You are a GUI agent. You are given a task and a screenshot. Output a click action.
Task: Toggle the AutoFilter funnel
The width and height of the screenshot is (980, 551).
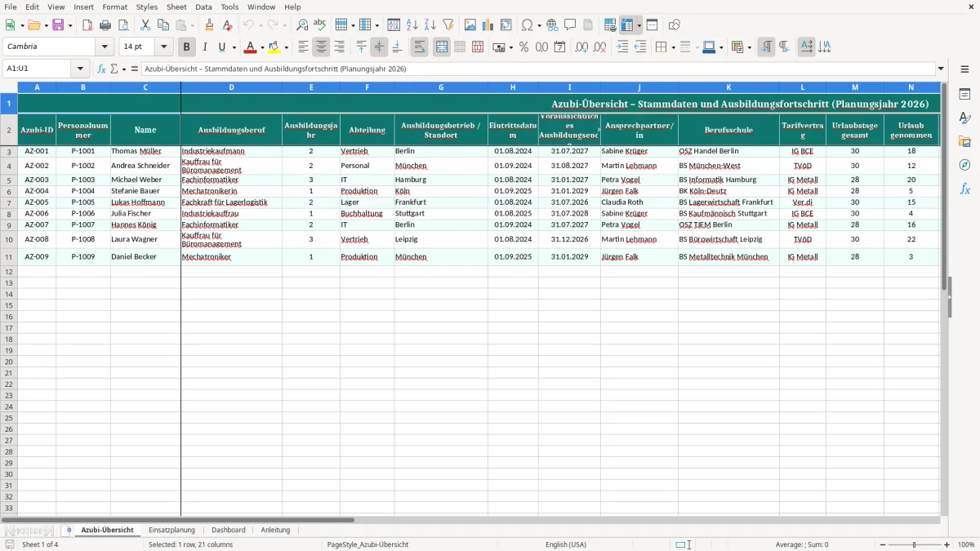pyautogui.click(x=448, y=25)
